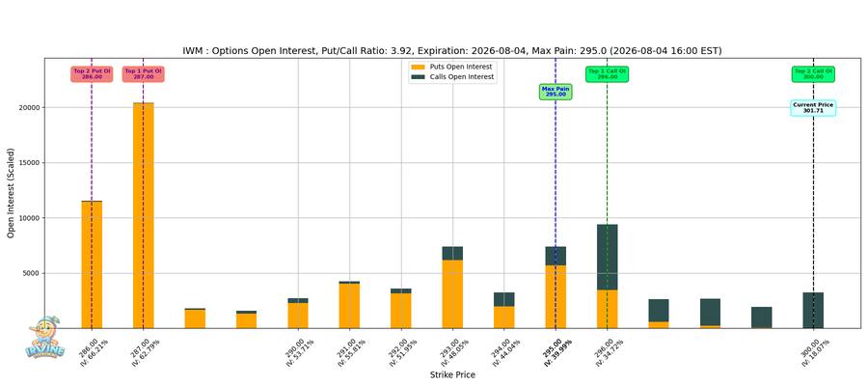Click the 'Top 1 Call OI 296.00' annotation box

(608, 74)
